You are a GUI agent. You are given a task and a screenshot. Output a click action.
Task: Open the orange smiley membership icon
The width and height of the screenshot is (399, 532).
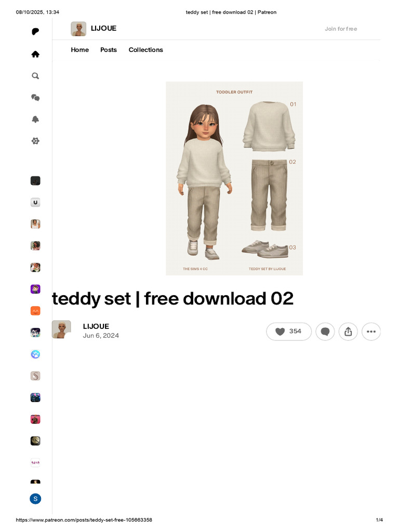[x=35, y=311]
